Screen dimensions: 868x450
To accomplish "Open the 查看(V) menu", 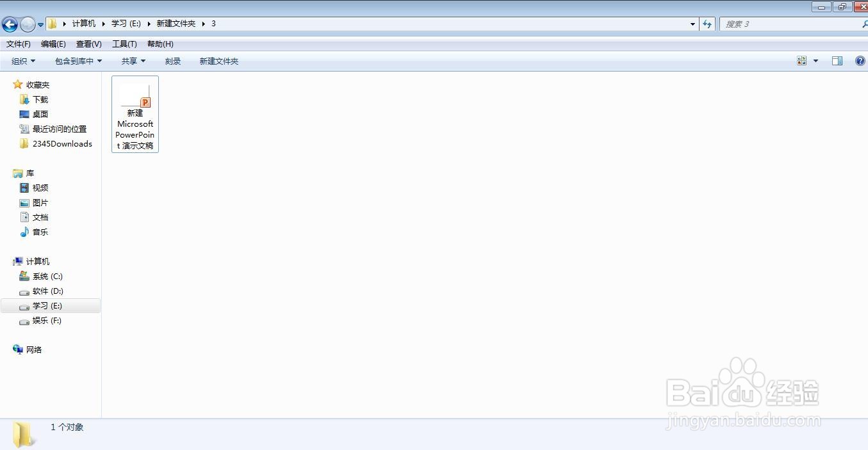I will coord(89,44).
